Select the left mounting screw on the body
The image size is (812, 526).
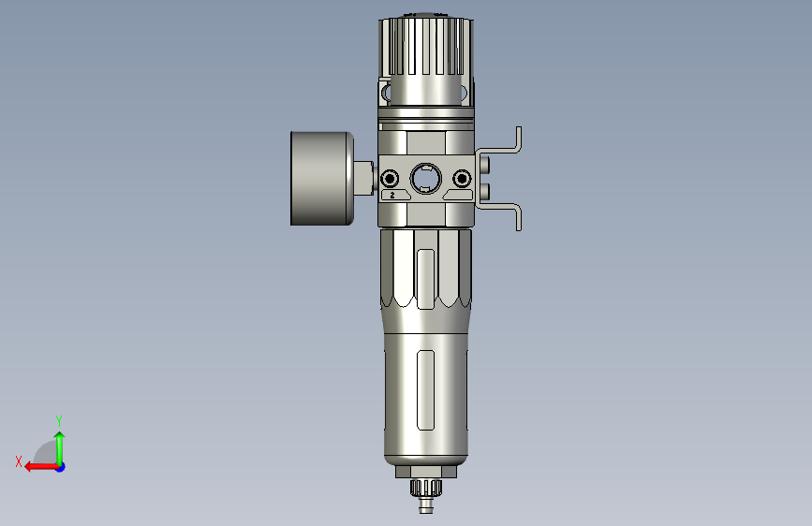(x=390, y=179)
